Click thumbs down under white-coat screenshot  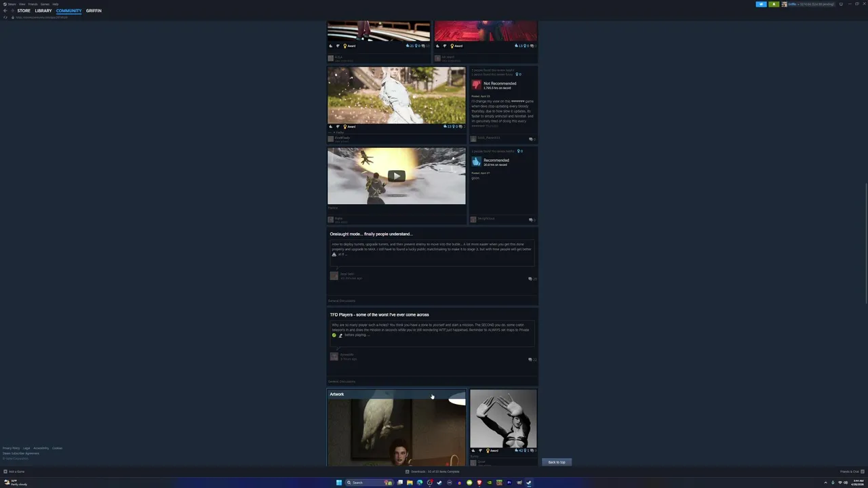[x=338, y=127]
